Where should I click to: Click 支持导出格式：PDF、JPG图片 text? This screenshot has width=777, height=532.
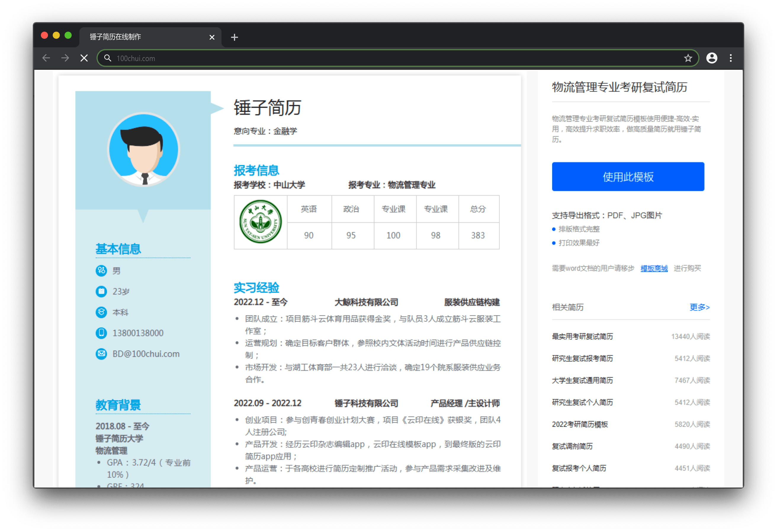pos(607,215)
